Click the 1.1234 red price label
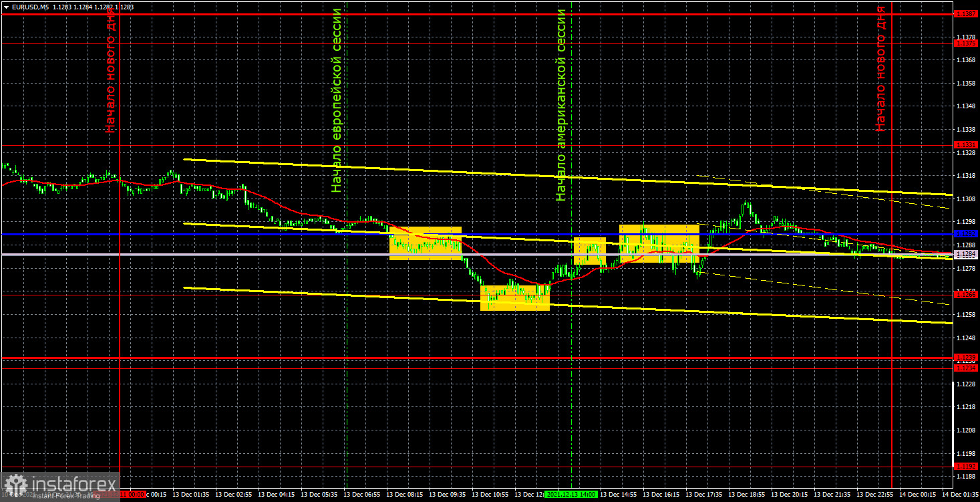This screenshot has width=980, height=502. 966,368
